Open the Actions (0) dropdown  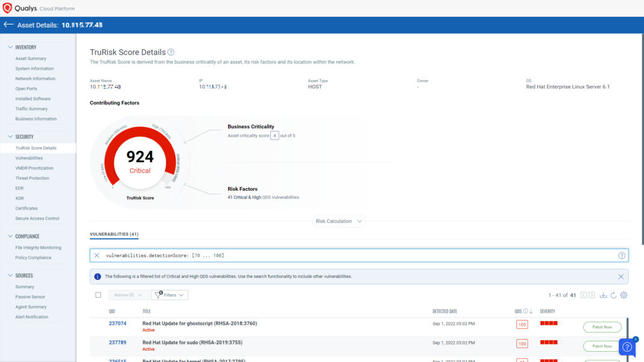pyautogui.click(x=128, y=295)
